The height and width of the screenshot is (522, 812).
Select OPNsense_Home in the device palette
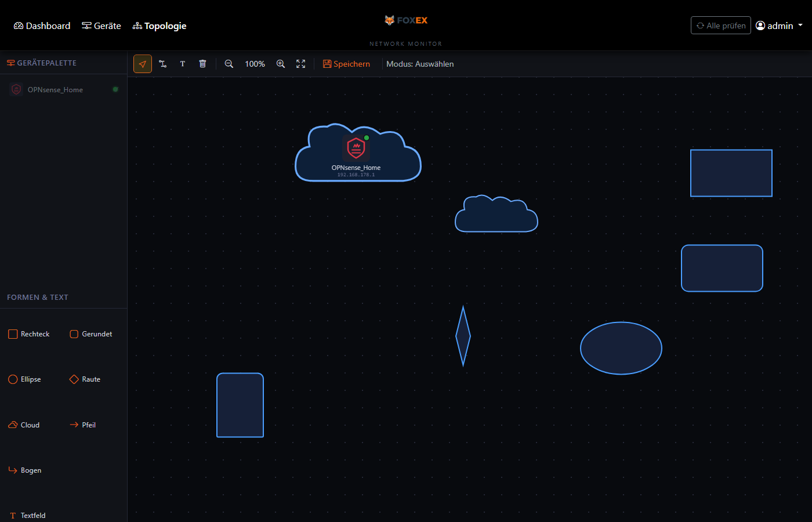point(55,90)
